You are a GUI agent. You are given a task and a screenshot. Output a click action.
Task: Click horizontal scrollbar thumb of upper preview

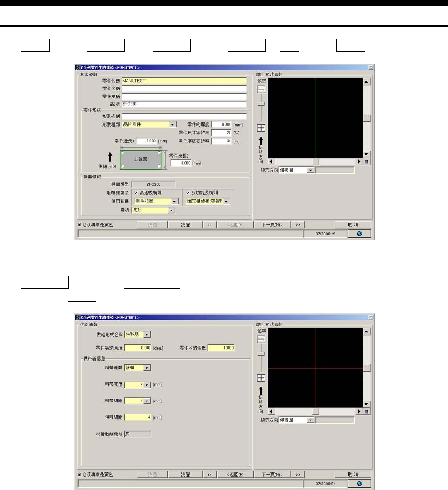point(315,162)
